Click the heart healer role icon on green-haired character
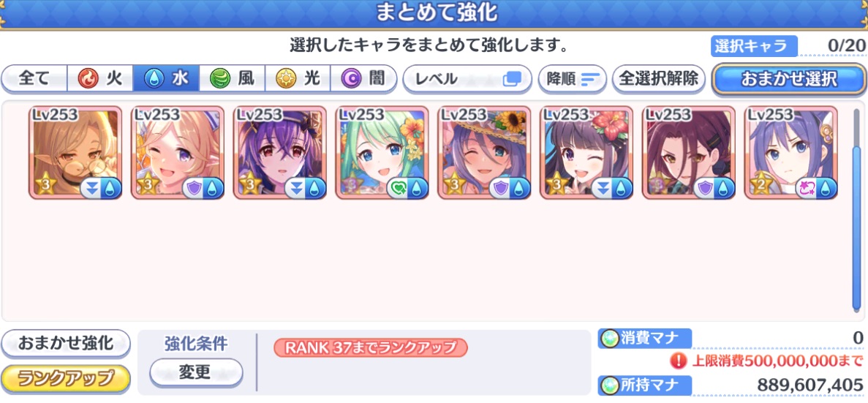This screenshot has width=868, height=403. [x=396, y=189]
